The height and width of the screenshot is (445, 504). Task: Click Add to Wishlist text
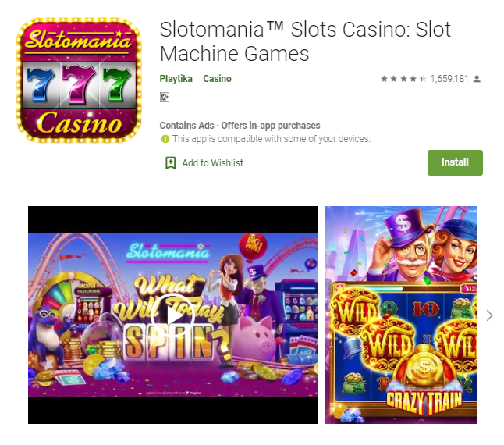212,163
